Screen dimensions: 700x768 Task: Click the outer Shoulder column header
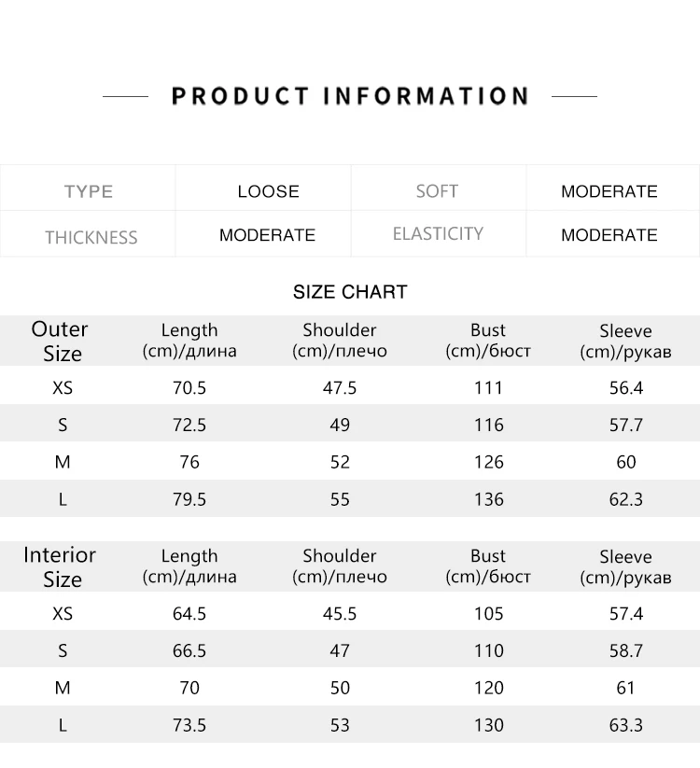coord(340,341)
